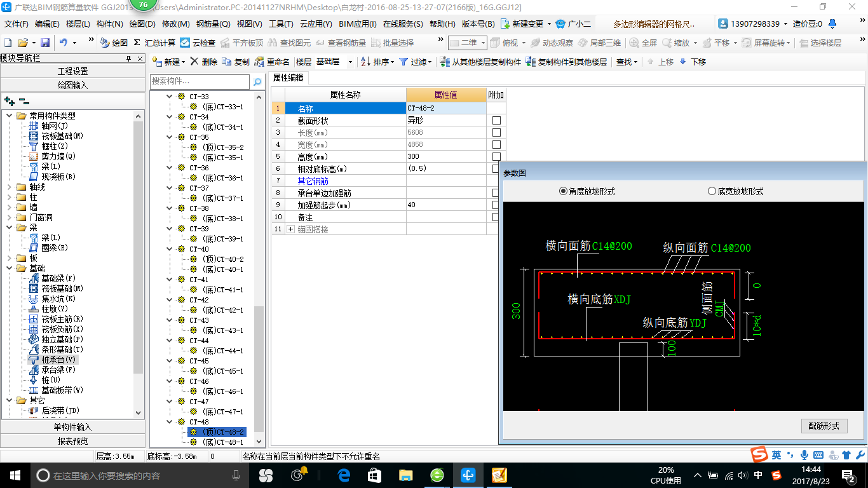Click the new file icon in toolbar
The image size is (868, 488).
point(8,43)
